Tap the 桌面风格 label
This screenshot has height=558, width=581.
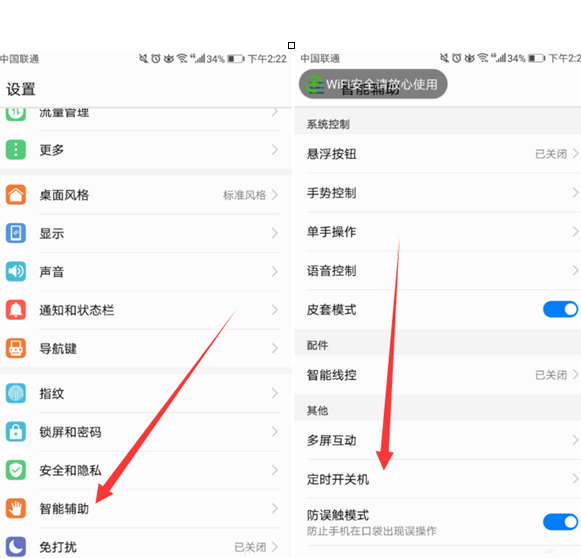(x=64, y=195)
